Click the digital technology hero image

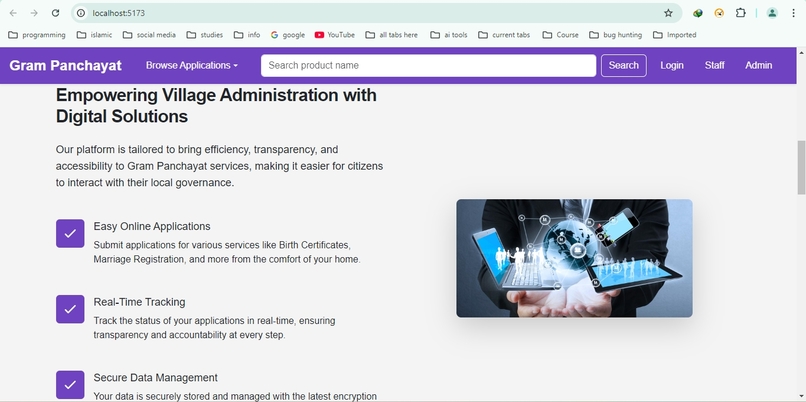coord(574,258)
